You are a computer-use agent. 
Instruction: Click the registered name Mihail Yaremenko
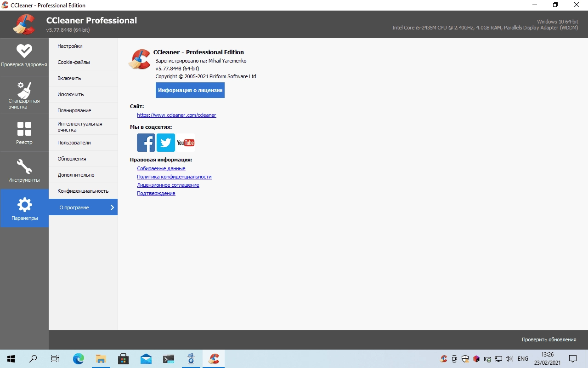click(x=227, y=61)
